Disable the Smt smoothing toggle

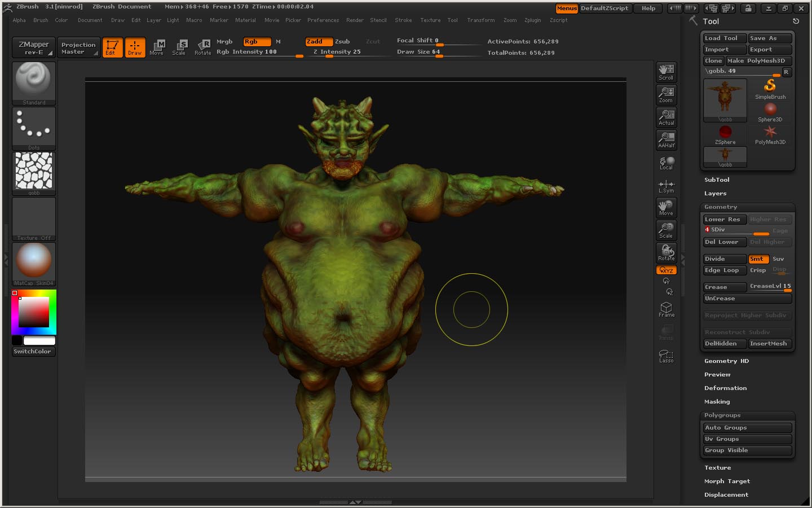(758, 259)
